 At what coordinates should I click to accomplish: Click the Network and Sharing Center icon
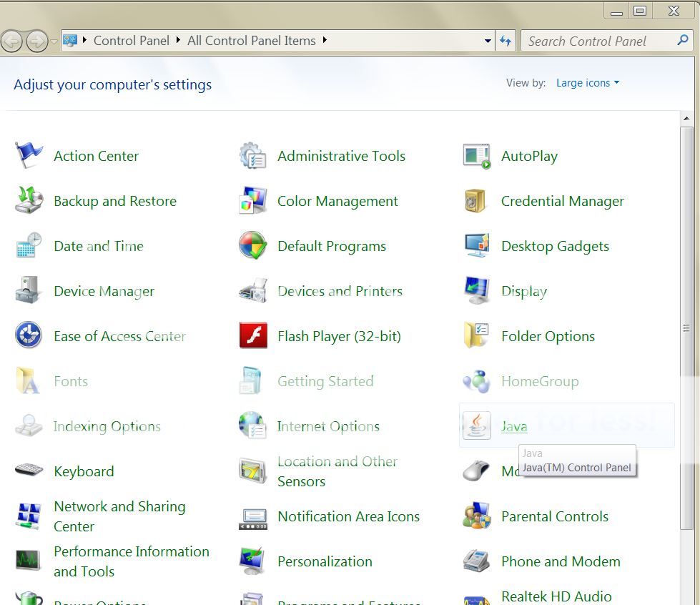(x=29, y=516)
